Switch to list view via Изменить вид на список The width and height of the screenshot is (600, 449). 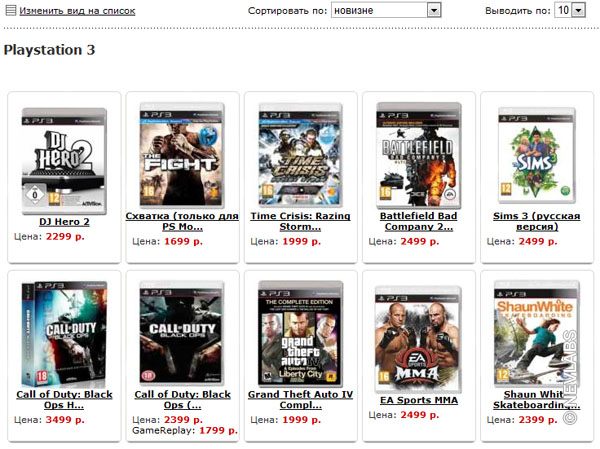click(x=77, y=11)
